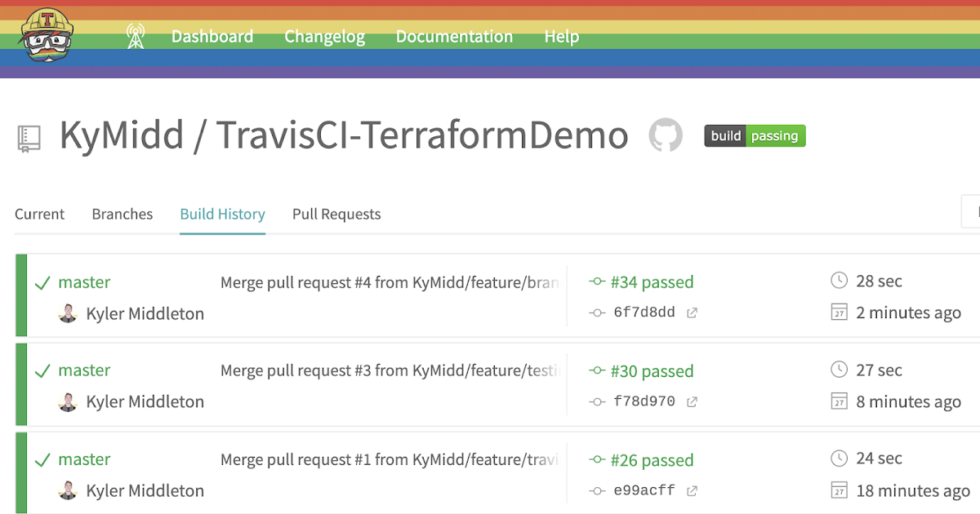The height and width of the screenshot is (514, 980).
Task: Open the Dashboard menu item
Action: [212, 36]
